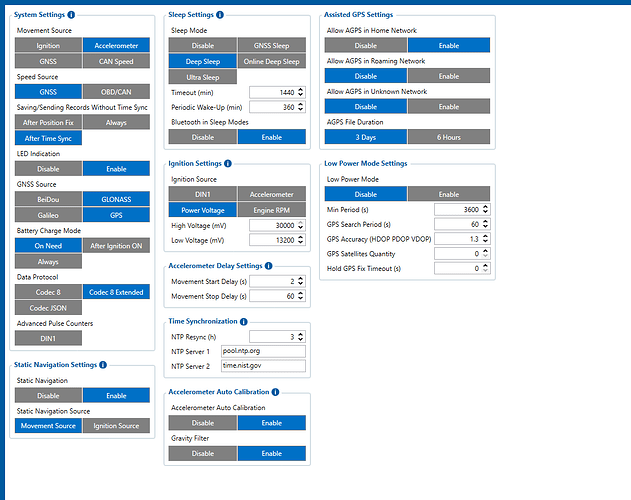The width and height of the screenshot is (631, 500).
Task: Click the NTP Server 1 text field
Action: coord(262,352)
